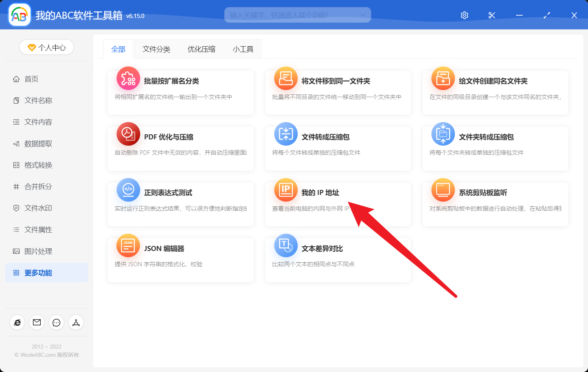
Task: Click the 系统剪贴板监听 monitor icon
Action: click(443, 190)
